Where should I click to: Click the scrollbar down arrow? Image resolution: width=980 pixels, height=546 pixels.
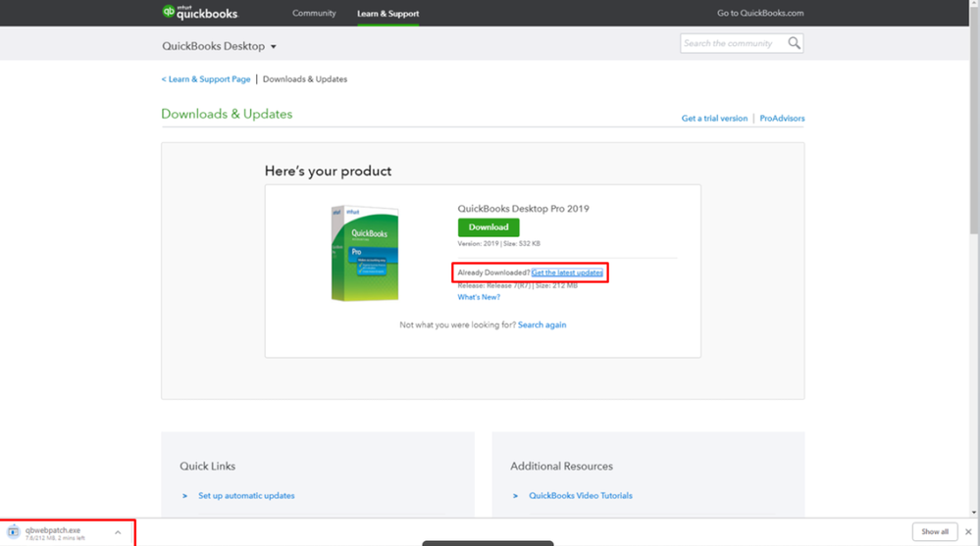[974, 513]
